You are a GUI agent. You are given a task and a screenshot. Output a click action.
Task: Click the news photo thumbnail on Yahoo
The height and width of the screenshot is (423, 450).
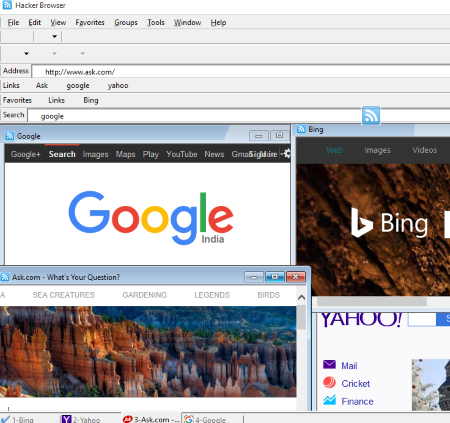coord(431,385)
